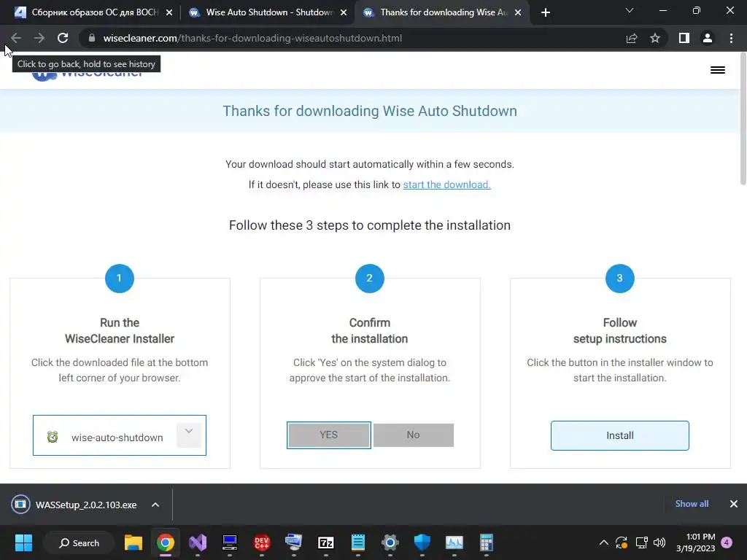The width and height of the screenshot is (747, 560).
Task: Open the tab search chevron
Action: pos(630,10)
